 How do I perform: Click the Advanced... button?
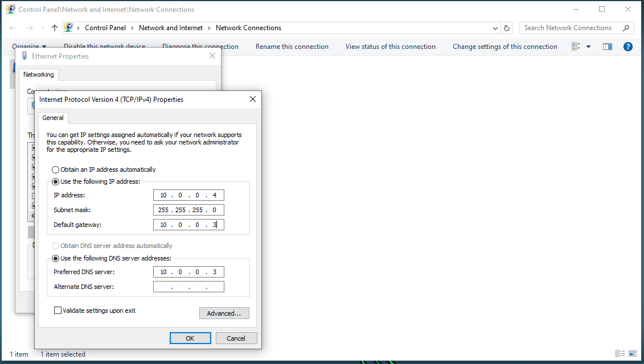224,313
